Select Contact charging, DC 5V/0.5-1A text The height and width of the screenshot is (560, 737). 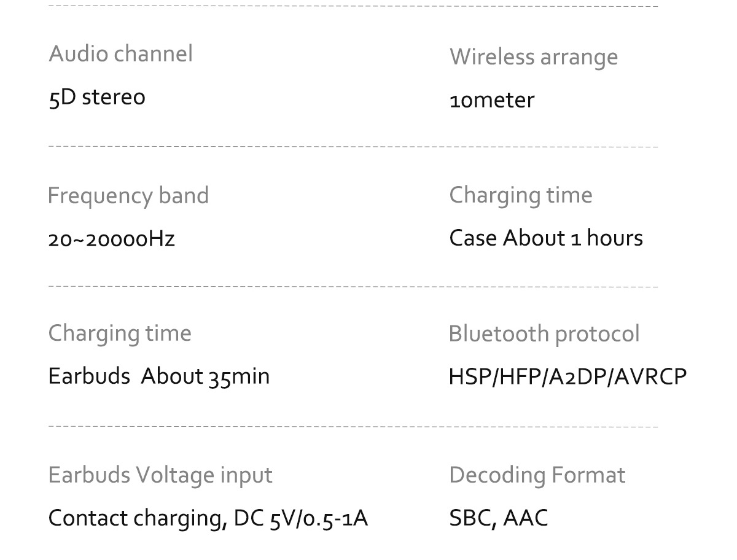(208, 519)
